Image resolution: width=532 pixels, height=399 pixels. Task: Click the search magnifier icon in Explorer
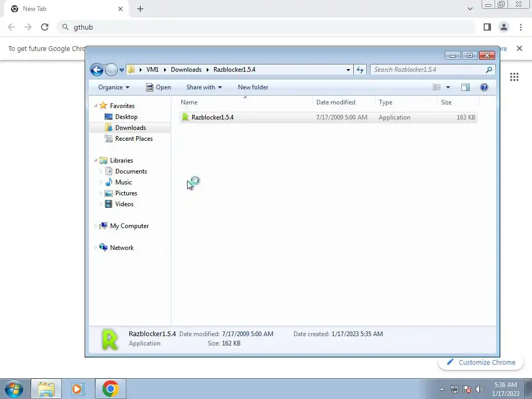coord(489,70)
